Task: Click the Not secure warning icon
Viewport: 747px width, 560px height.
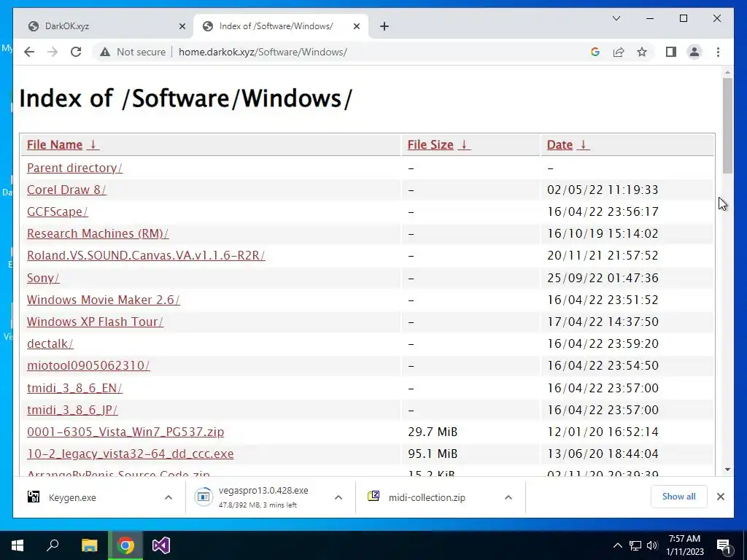Action: pos(105,52)
